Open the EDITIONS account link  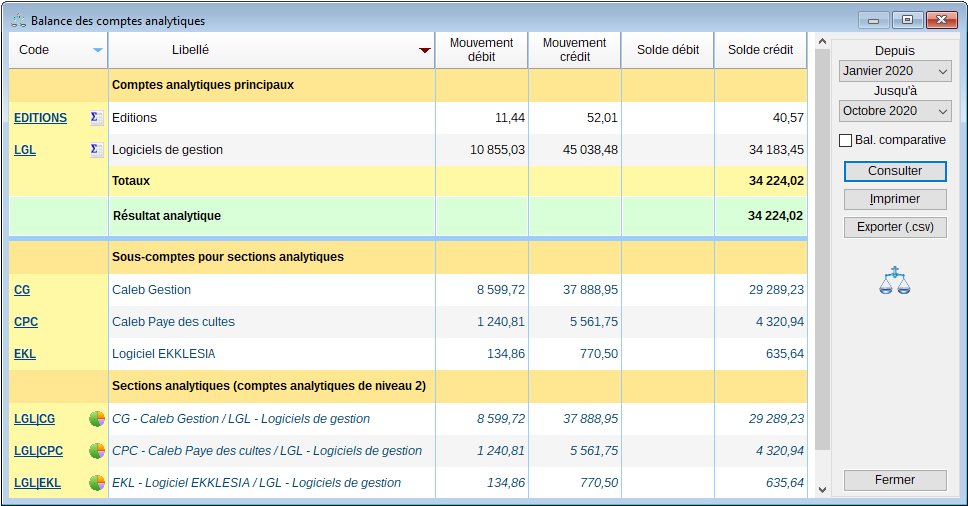point(40,118)
